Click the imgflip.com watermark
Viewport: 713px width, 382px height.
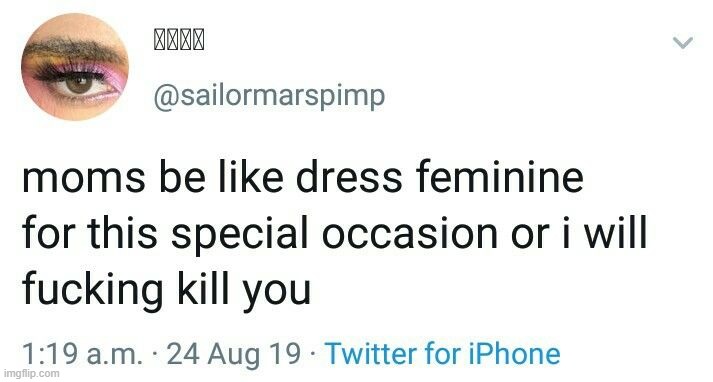[x=30, y=373]
